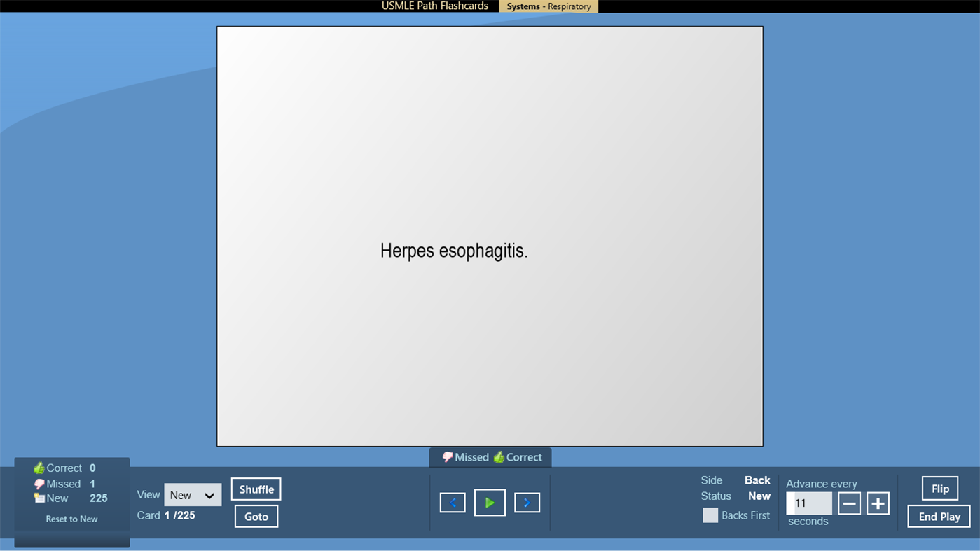Click Reset to New link

pyautogui.click(x=71, y=519)
